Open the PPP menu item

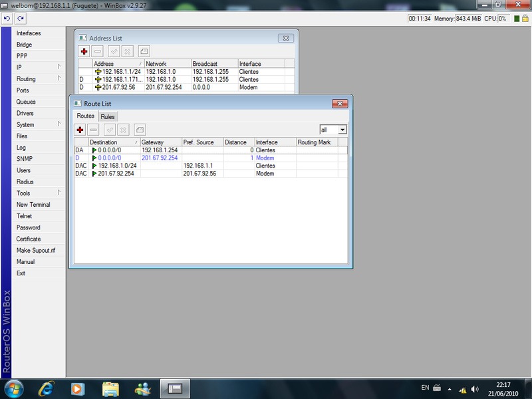pyautogui.click(x=39, y=56)
